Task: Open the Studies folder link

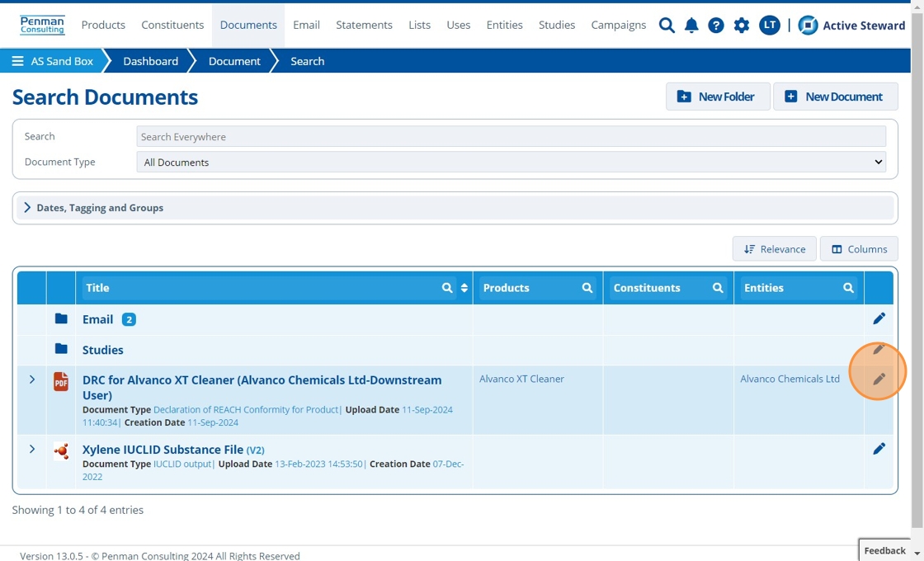Action: pos(102,350)
